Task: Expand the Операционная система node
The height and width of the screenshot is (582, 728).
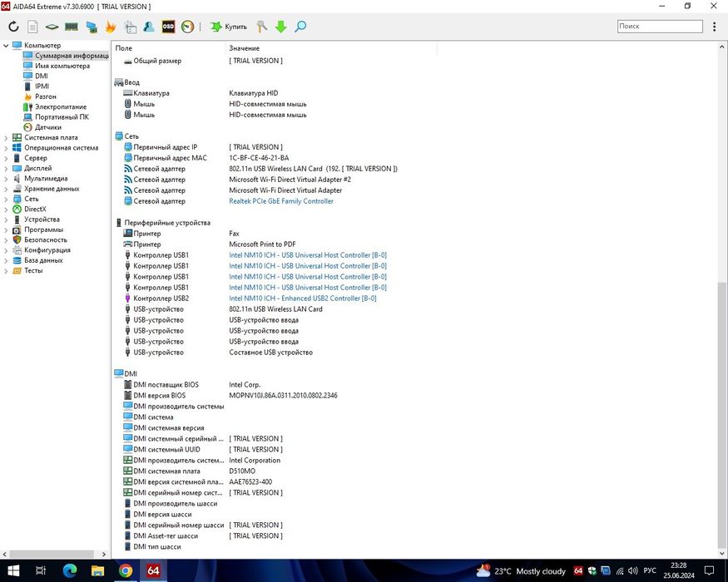Action: pyautogui.click(x=6, y=148)
